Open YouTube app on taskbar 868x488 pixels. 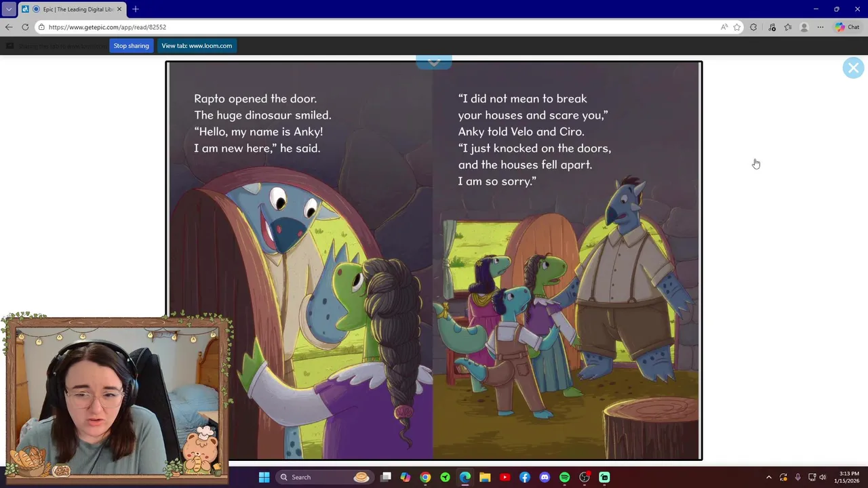tap(505, 477)
